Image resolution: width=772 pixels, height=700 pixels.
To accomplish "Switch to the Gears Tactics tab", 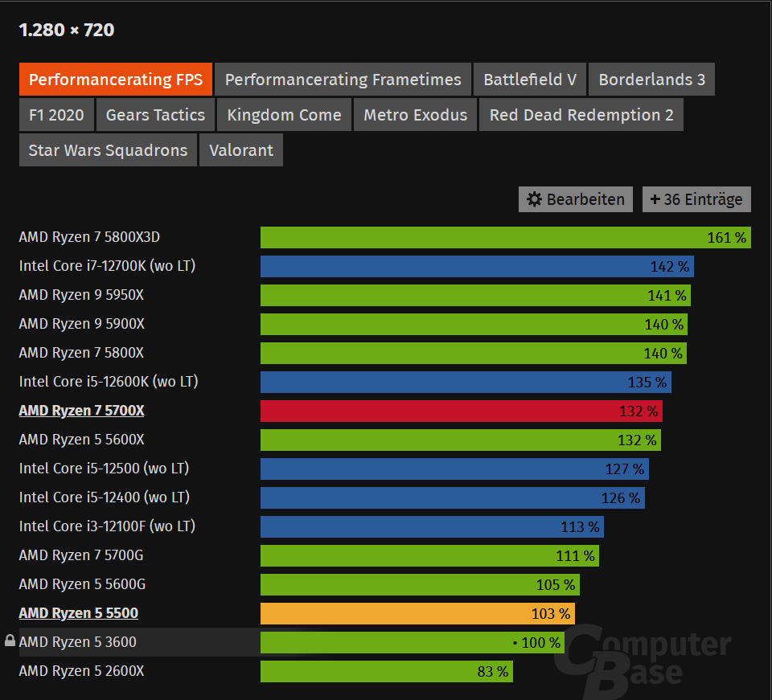I will pos(155,115).
